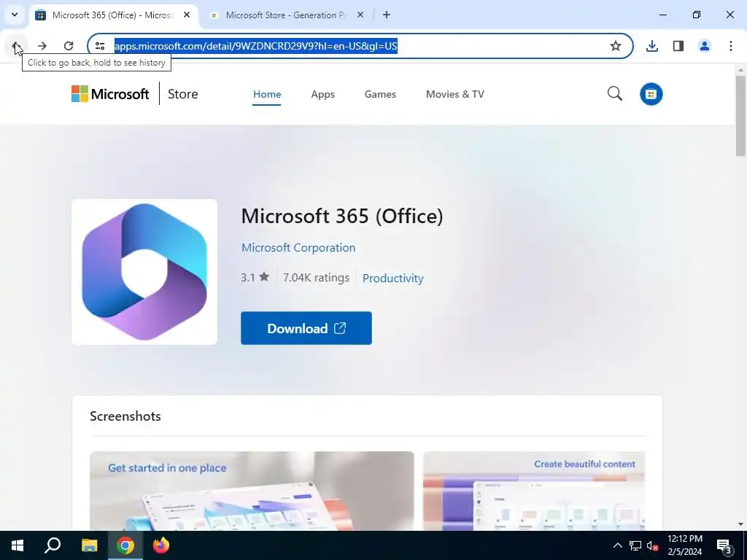
Task: Open the Productivity category link
Action: [393, 278]
